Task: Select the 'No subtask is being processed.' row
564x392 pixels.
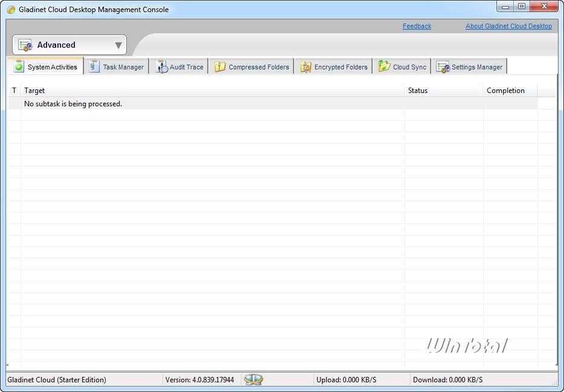Action: 273,103
